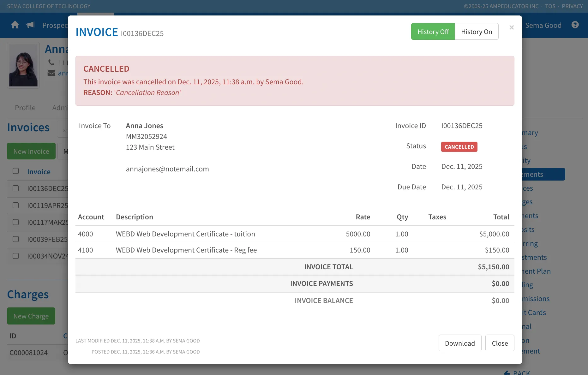
Task: Sort by the Invoice column header
Action: (39, 172)
